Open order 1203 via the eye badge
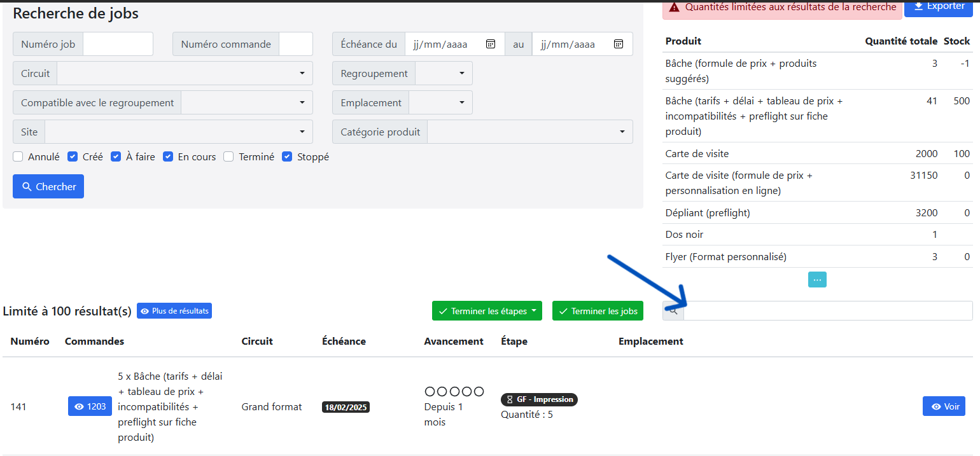 (90, 406)
